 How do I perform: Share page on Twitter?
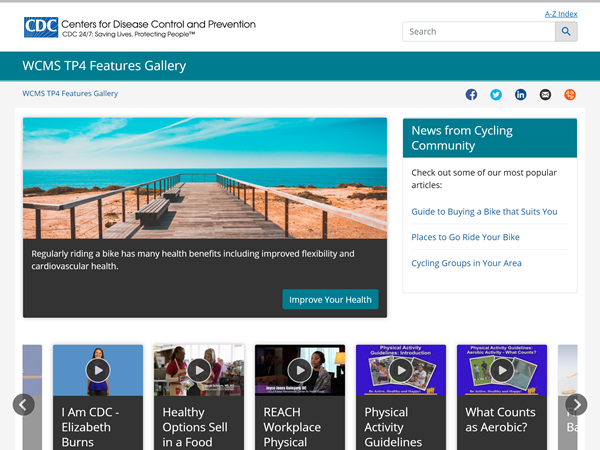click(496, 95)
